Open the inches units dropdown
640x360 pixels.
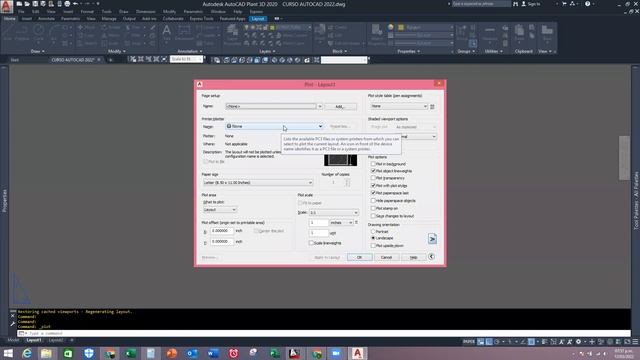click(341, 222)
